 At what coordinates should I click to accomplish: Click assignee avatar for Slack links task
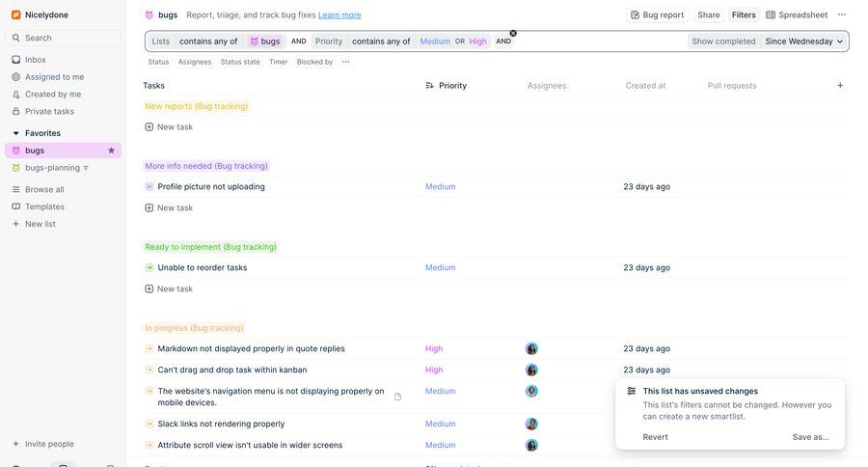pos(531,424)
